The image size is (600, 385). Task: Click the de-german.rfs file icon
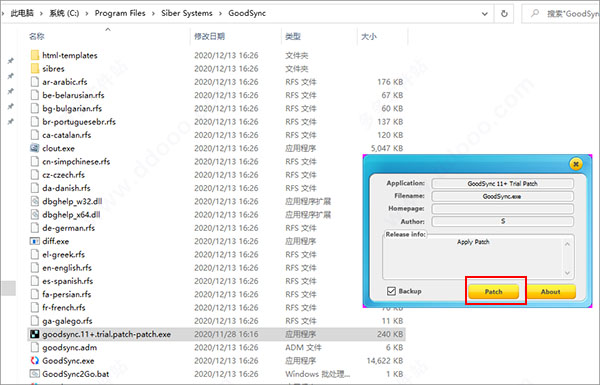pos(34,228)
